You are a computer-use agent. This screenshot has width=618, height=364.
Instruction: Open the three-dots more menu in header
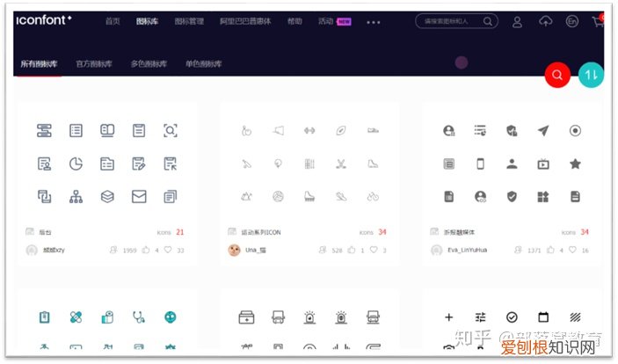[x=374, y=23]
